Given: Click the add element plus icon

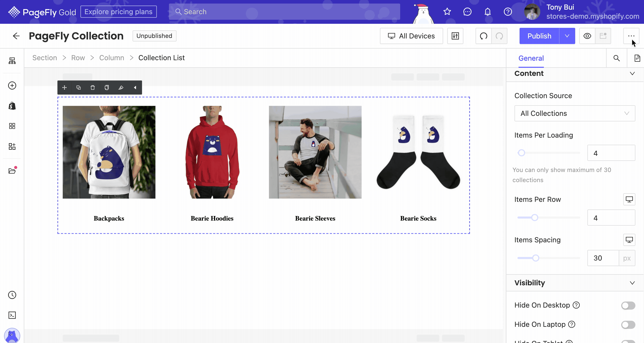Looking at the screenshot, I should click(x=12, y=85).
